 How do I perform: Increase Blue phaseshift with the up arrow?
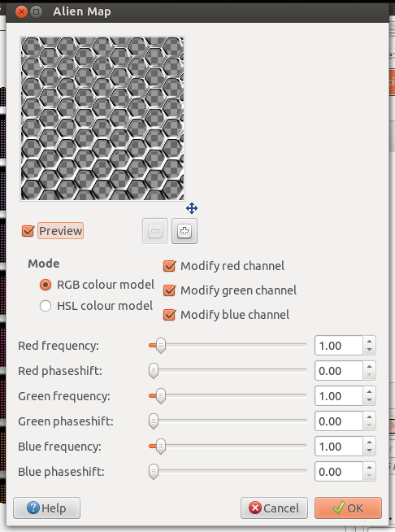click(x=370, y=467)
